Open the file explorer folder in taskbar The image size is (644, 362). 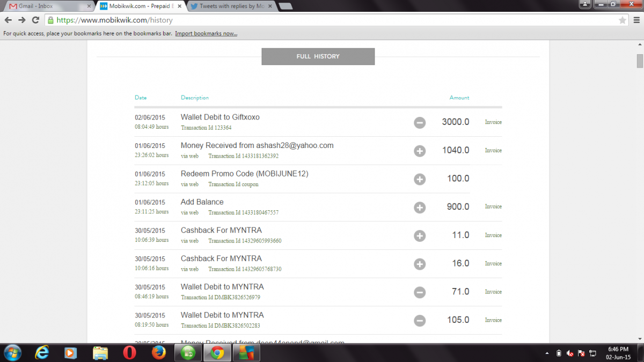coord(100,353)
